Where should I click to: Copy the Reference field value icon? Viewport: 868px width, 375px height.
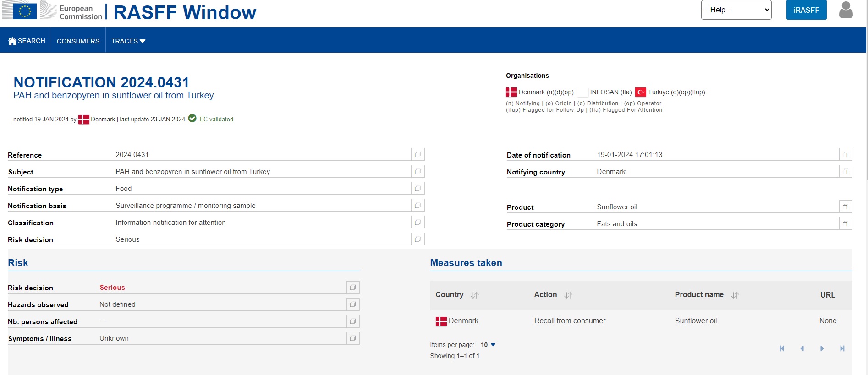(x=418, y=155)
